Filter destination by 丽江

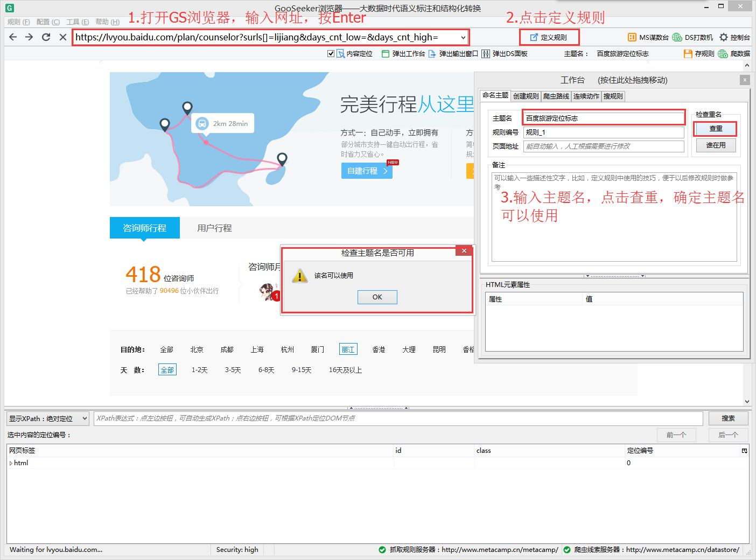[348, 349]
